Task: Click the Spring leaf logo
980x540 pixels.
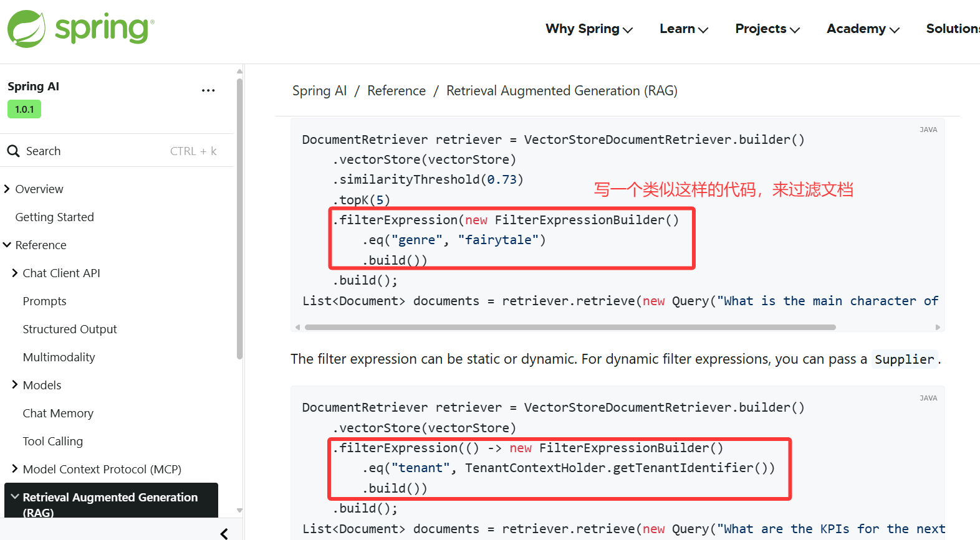Action: click(26, 29)
